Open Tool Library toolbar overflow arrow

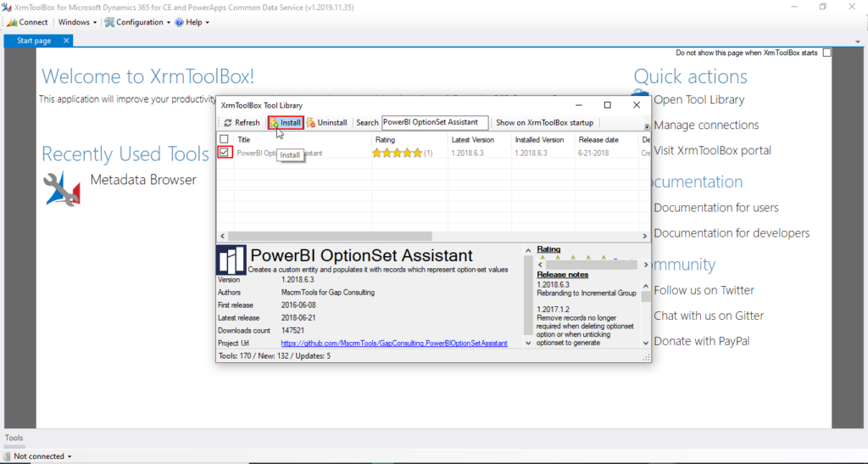coord(646,126)
